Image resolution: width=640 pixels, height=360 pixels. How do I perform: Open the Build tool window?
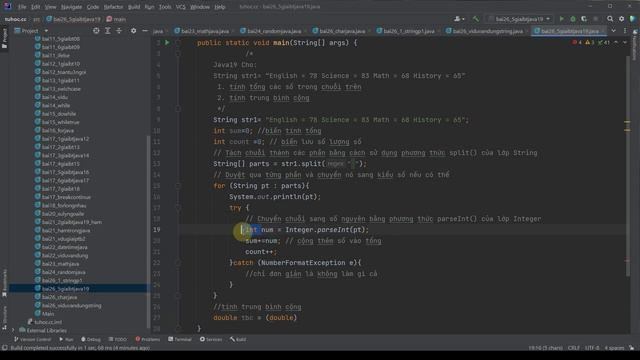tap(238, 339)
